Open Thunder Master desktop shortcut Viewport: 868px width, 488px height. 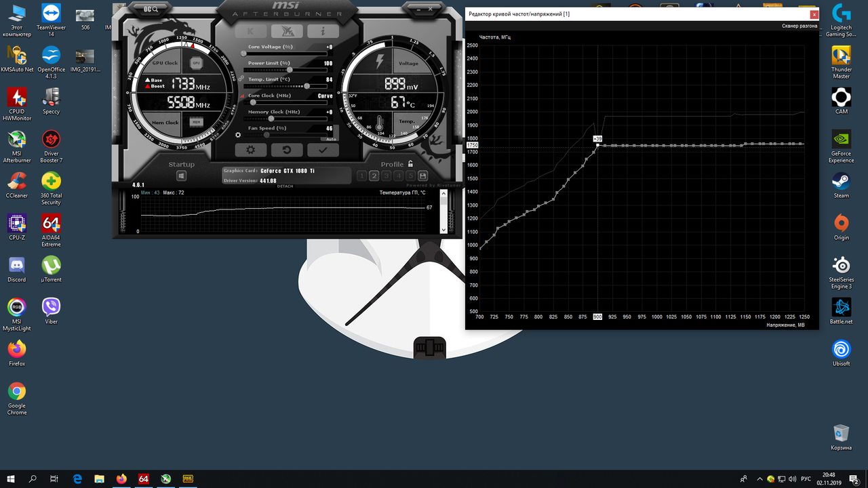[842, 63]
